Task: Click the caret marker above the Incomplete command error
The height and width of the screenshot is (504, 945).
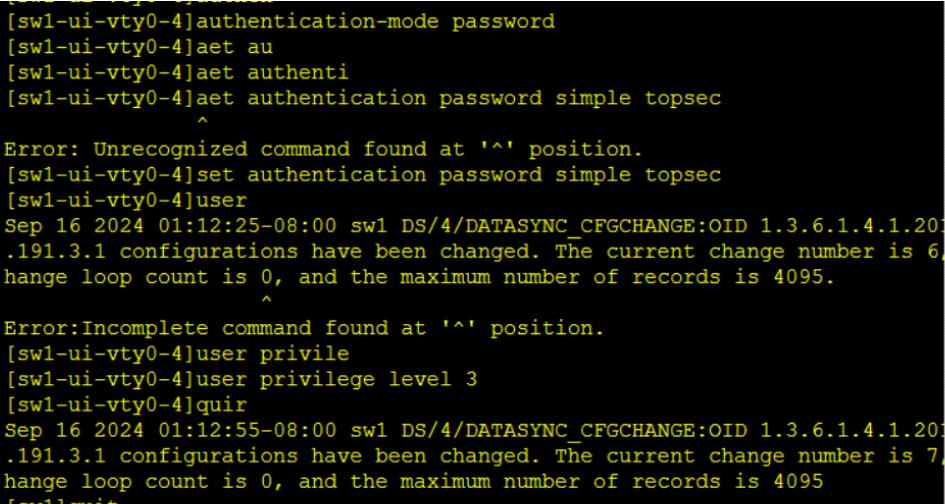Action: [266, 300]
